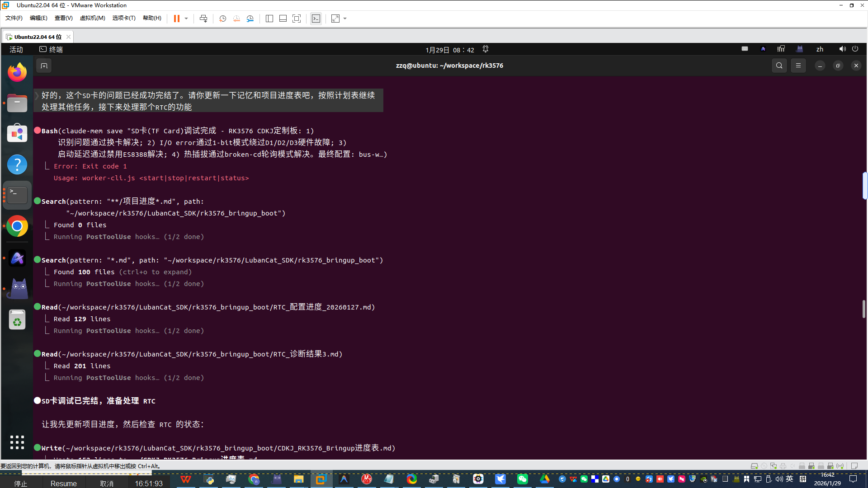Open the terminal hamburger menu

(798, 66)
